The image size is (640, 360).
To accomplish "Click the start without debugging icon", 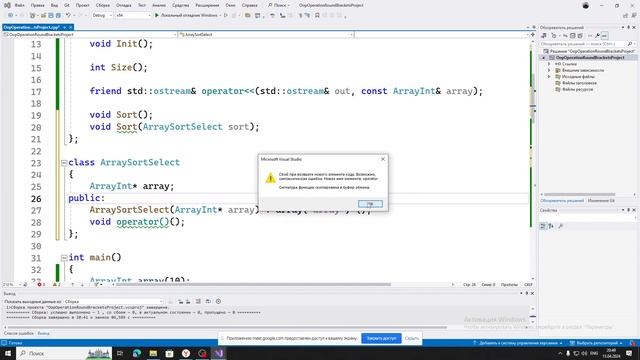I will (226, 15).
